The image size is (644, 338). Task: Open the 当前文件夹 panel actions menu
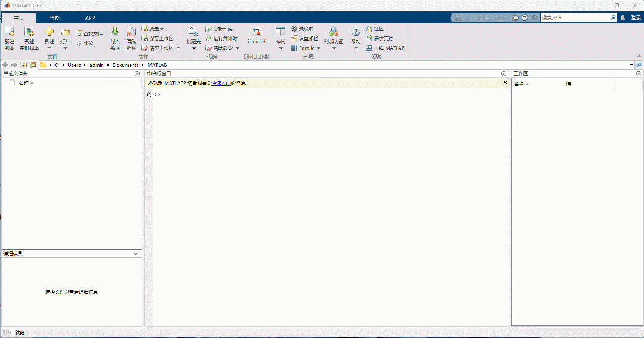pos(137,73)
